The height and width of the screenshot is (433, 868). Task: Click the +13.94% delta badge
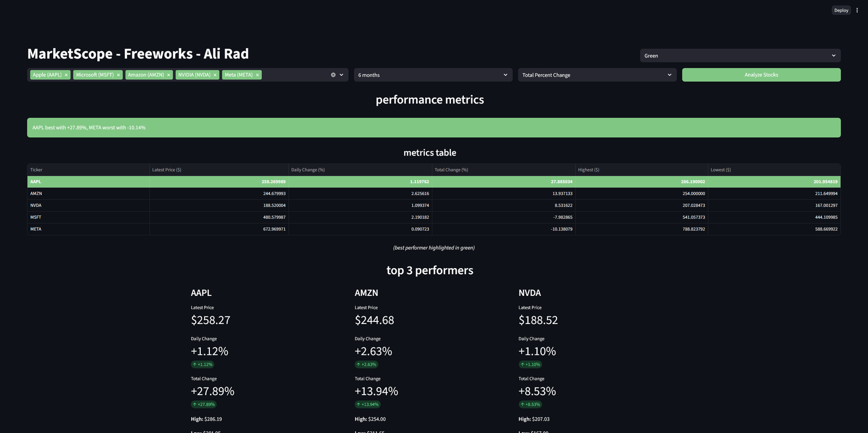click(368, 404)
